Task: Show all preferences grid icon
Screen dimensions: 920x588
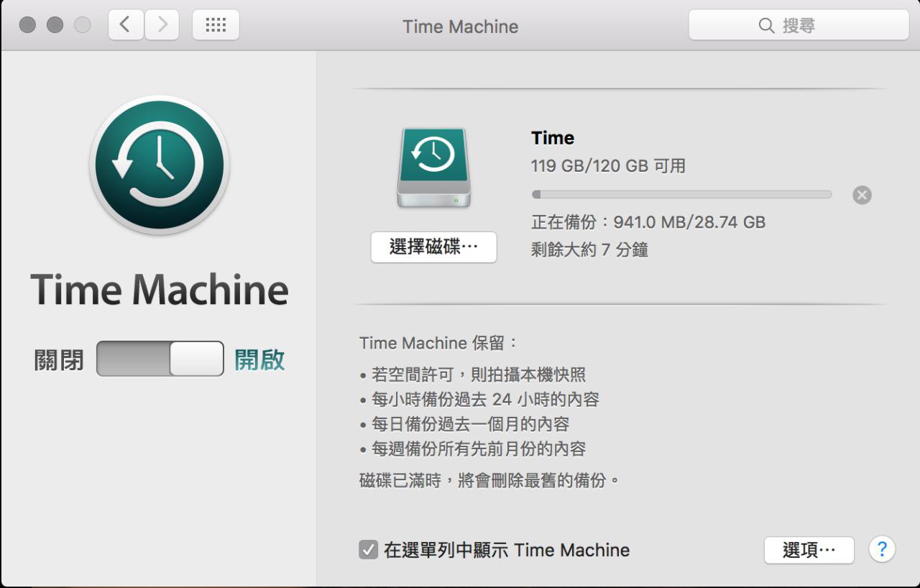Action: click(x=216, y=25)
